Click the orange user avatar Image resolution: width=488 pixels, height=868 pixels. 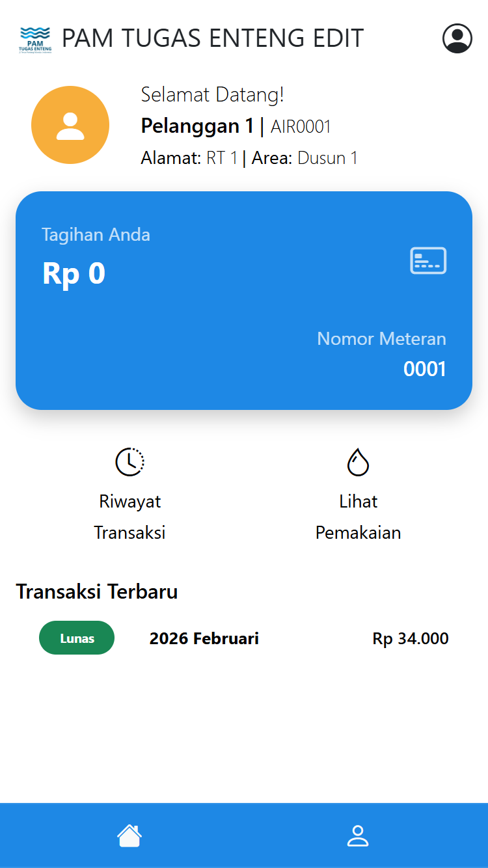[x=70, y=125]
